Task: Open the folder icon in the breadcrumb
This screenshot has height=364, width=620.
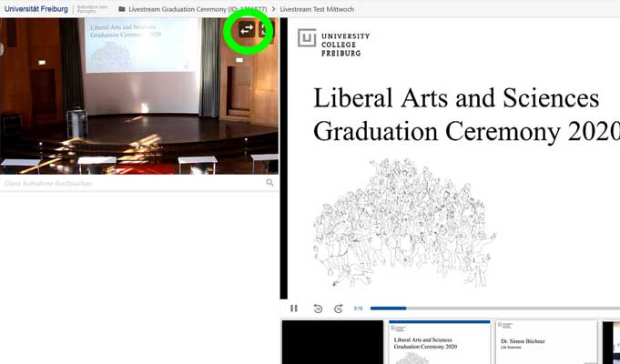Action: (x=122, y=9)
